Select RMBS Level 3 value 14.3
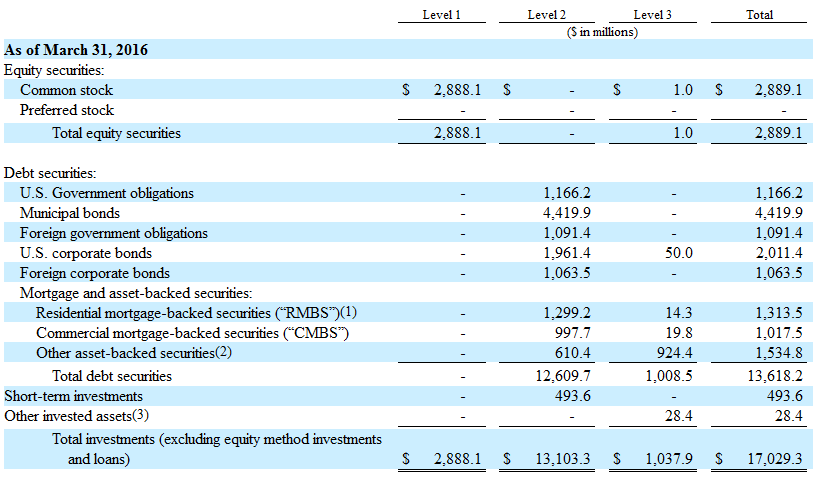The image size is (813, 477). click(x=679, y=313)
